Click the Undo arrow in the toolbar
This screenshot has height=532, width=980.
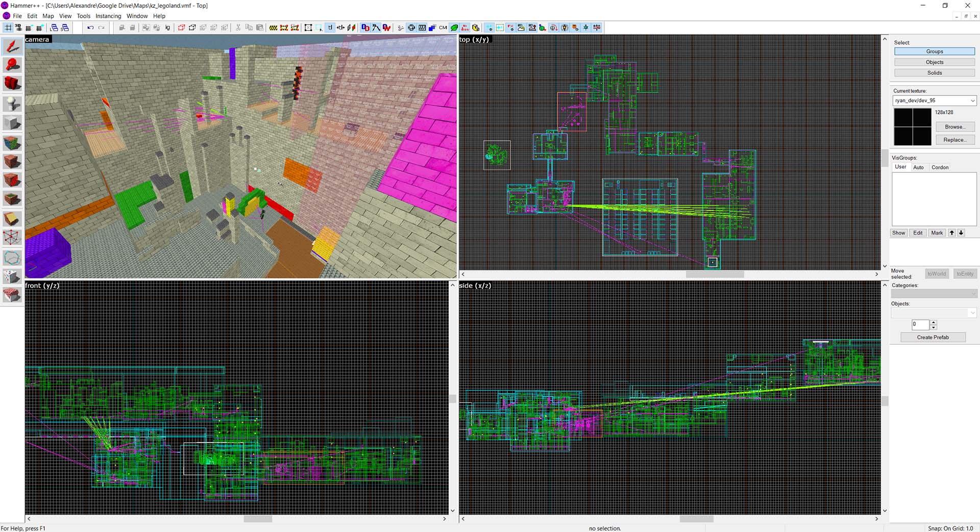point(91,28)
